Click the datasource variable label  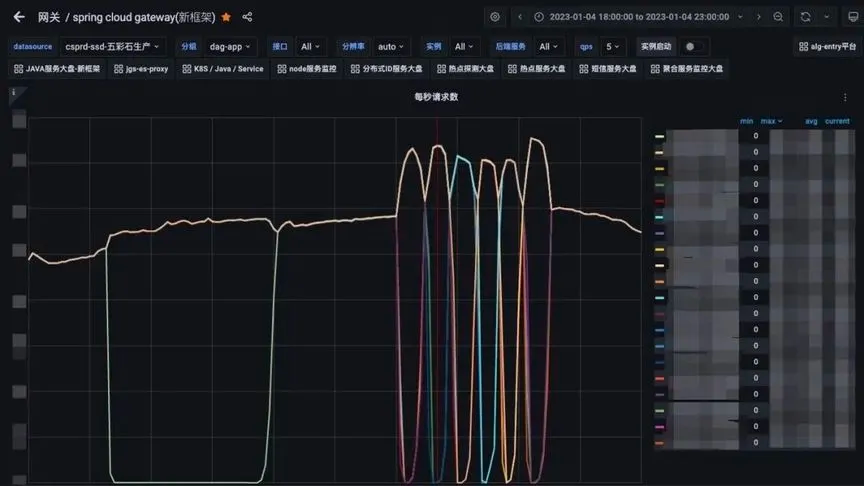[33, 47]
